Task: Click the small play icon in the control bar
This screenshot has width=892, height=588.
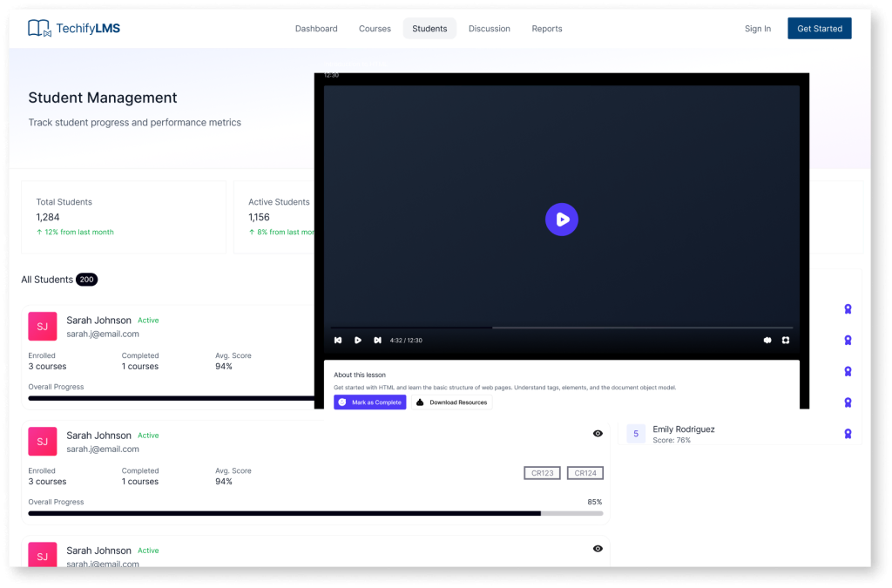Action: pos(358,340)
